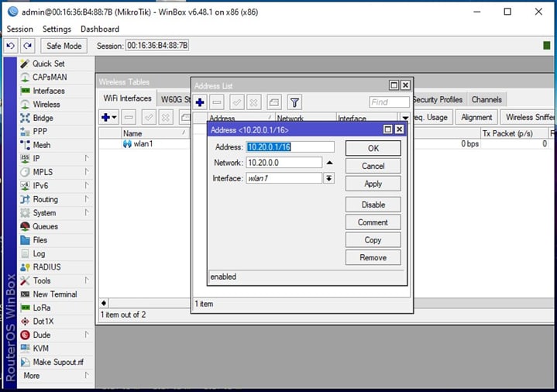Screen dimensions: 557x392
Task: Click the Copy button
Action: [373, 240]
